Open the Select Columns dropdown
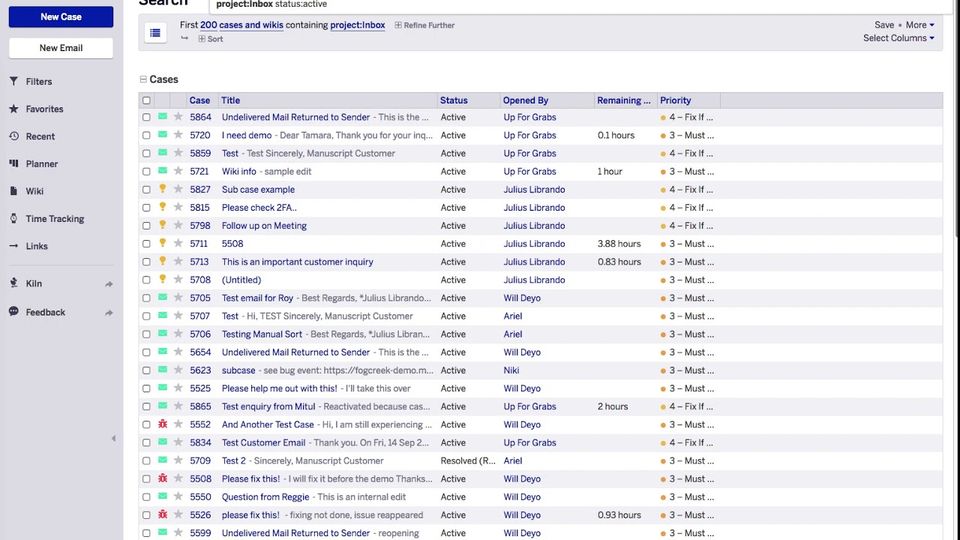Screen dimensions: 960x540 (899, 38)
